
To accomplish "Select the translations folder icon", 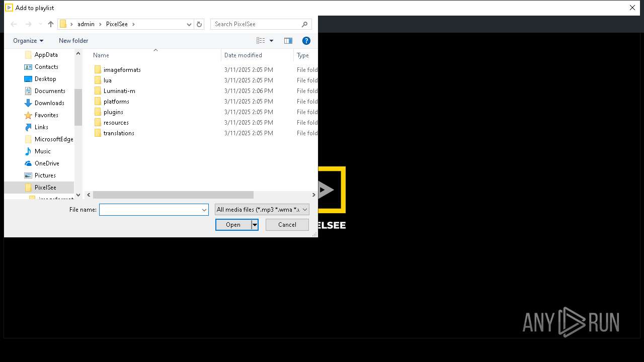I will 98,133.
